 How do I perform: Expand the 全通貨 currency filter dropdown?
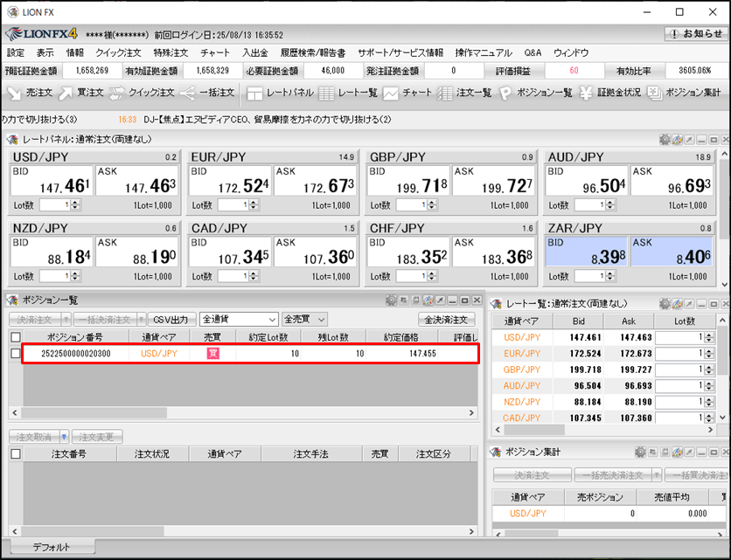272,320
